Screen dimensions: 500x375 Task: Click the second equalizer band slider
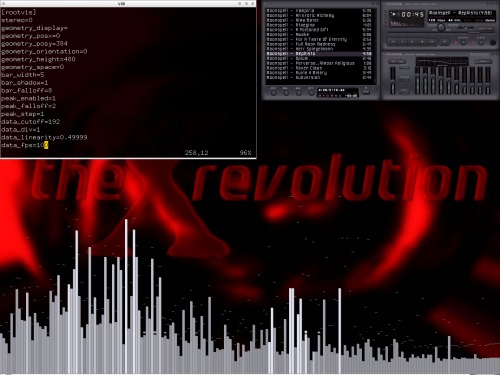425,80
